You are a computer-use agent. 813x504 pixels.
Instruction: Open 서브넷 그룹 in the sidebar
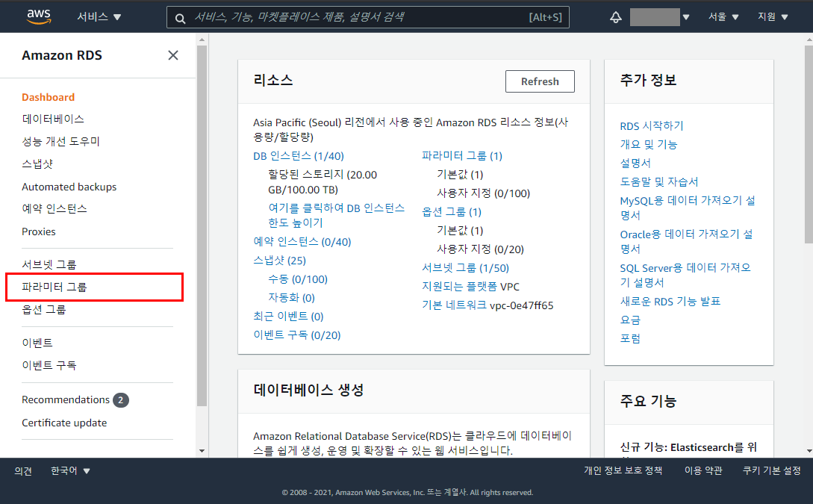click(49, 264)
